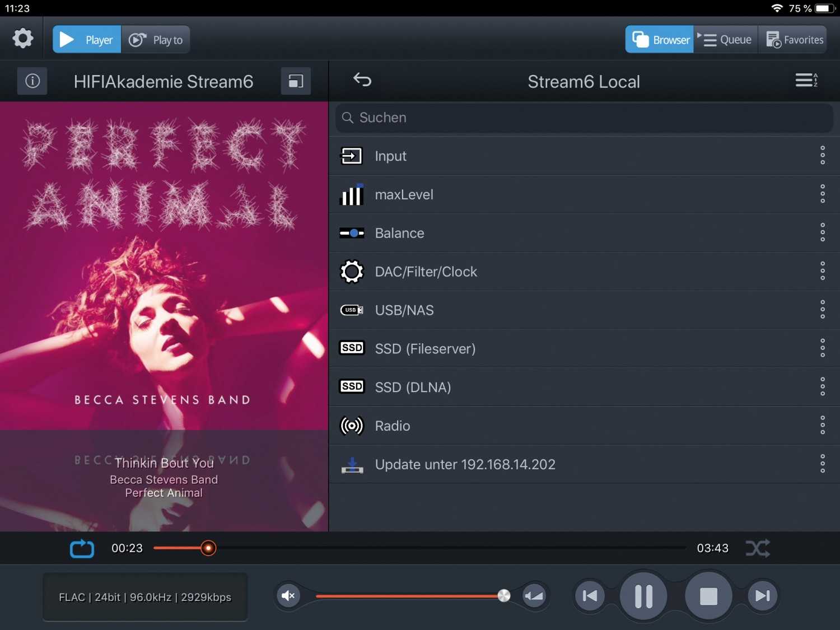Open more options for USB/NAS
840x630 pixels.
[823, 310]
